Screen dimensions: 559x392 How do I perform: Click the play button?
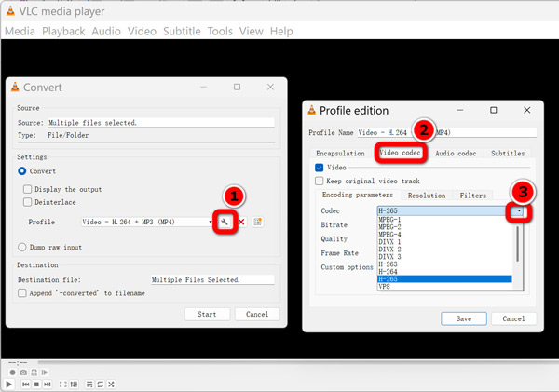click(x=9, y=385)
